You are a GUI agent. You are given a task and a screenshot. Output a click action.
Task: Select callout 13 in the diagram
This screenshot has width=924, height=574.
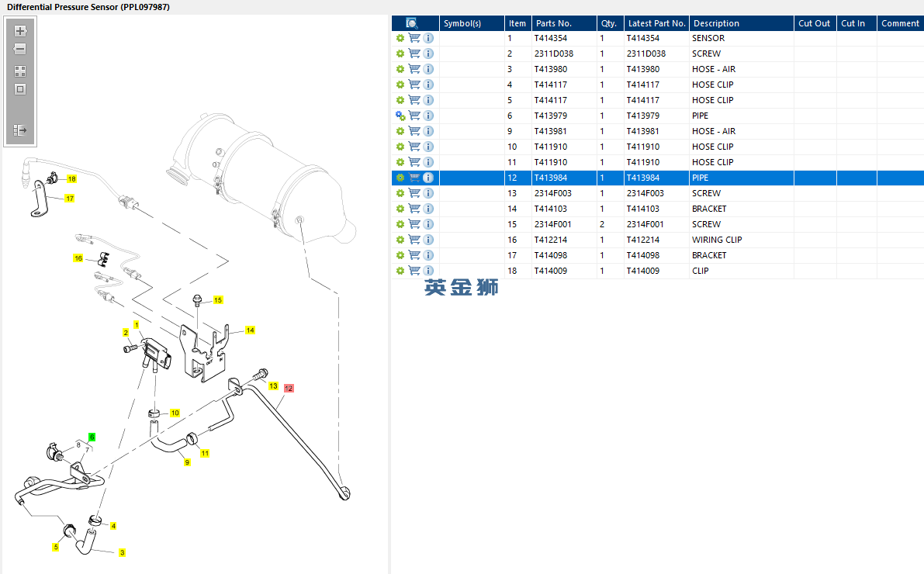coord(273,386)
